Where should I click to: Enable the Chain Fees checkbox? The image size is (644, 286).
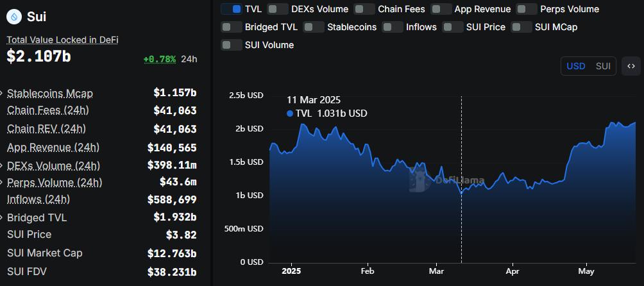click(365, 9)
